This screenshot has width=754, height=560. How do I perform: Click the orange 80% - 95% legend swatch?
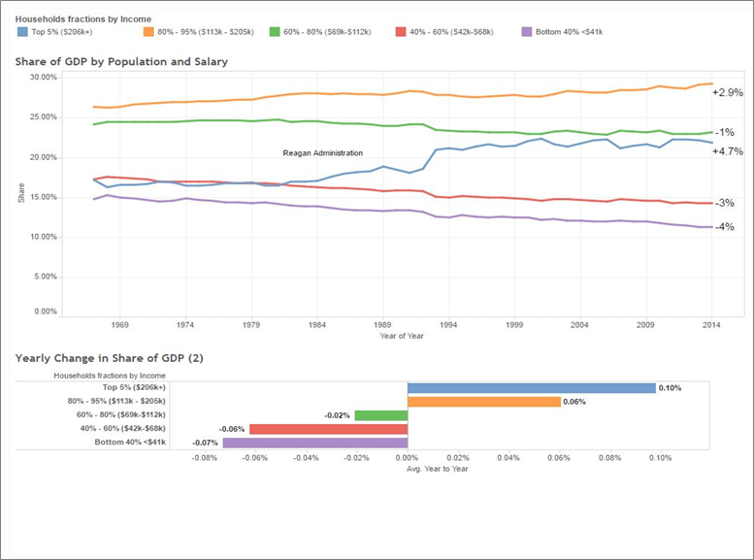coord(148,32)
